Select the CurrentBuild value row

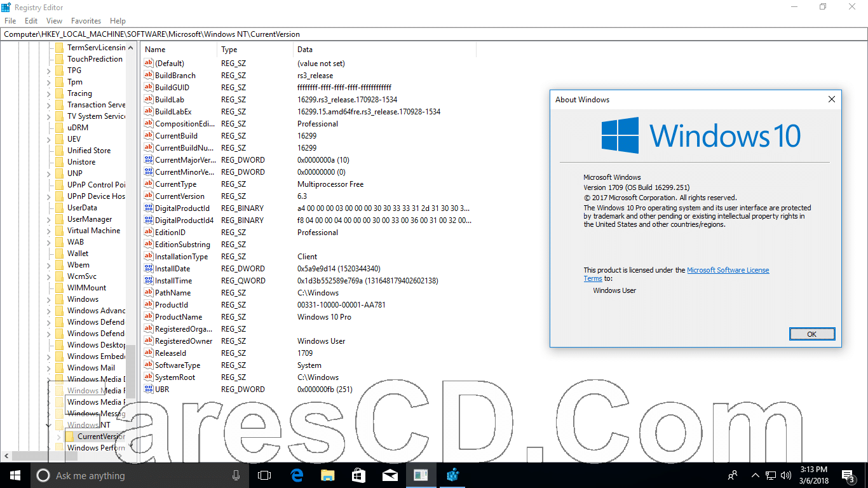pyautogui.click(x=309, y=136)
